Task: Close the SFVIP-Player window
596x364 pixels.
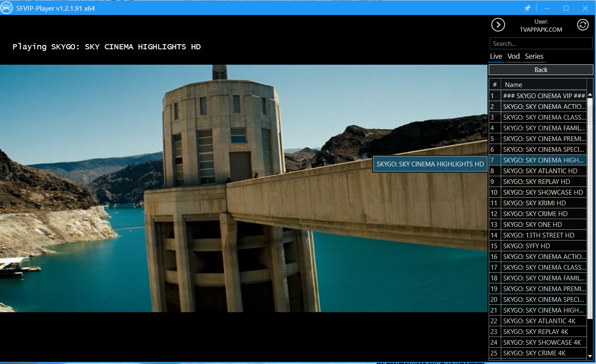Action: (585, 8)
